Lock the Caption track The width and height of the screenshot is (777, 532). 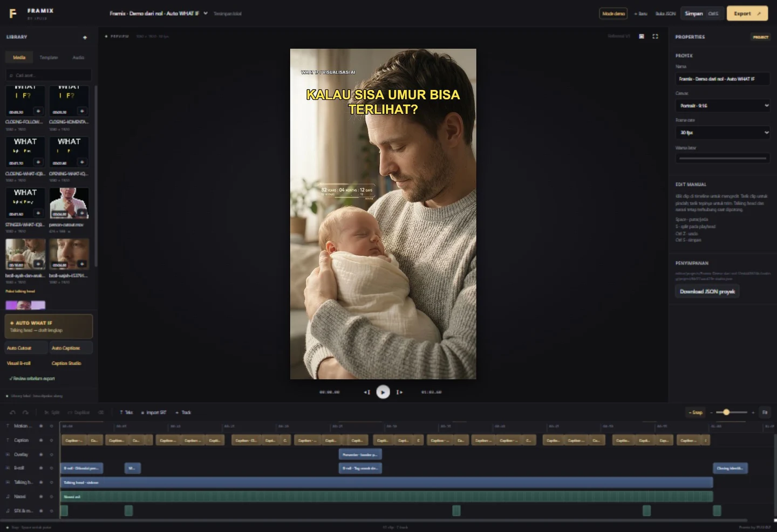(x=52, y=440)
